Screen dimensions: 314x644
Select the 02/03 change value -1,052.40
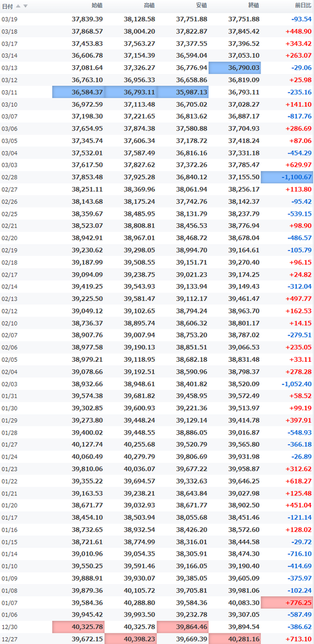296,384
